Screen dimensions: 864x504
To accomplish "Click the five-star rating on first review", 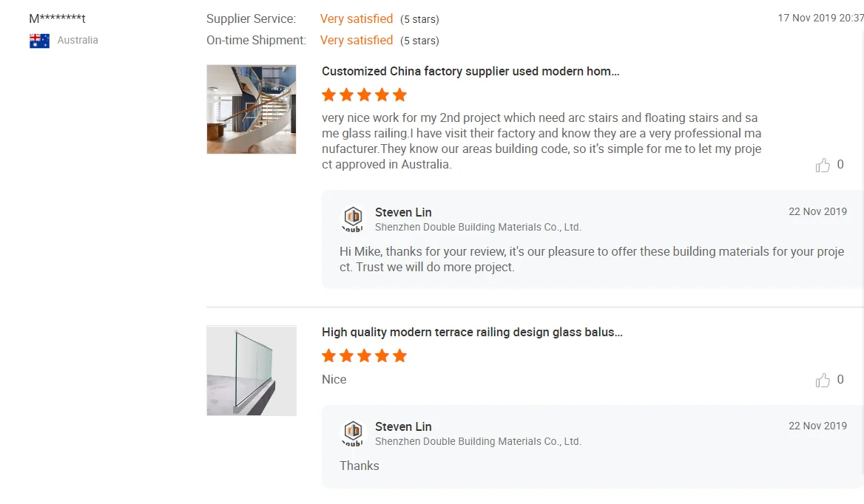I will click(364, 95).
